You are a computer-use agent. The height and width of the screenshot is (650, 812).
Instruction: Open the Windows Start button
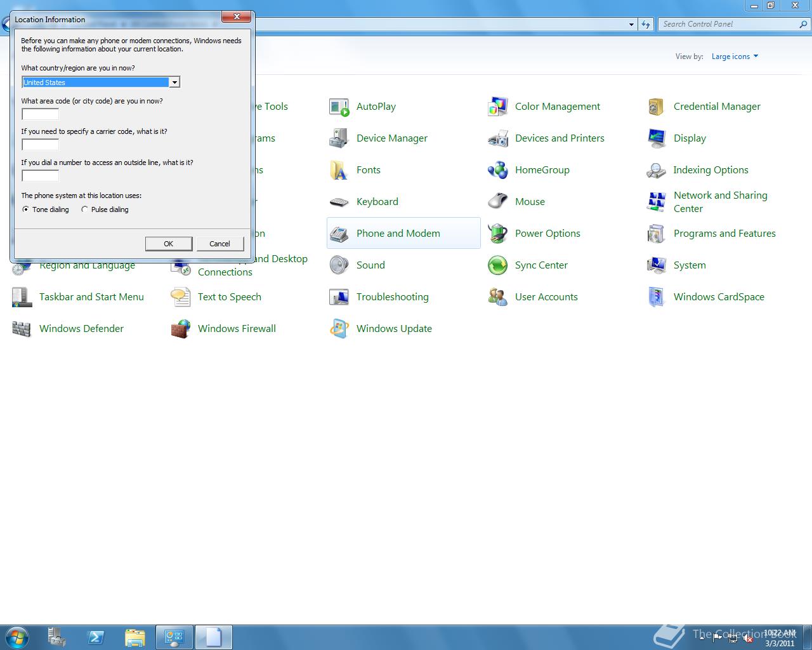point(17,637)
